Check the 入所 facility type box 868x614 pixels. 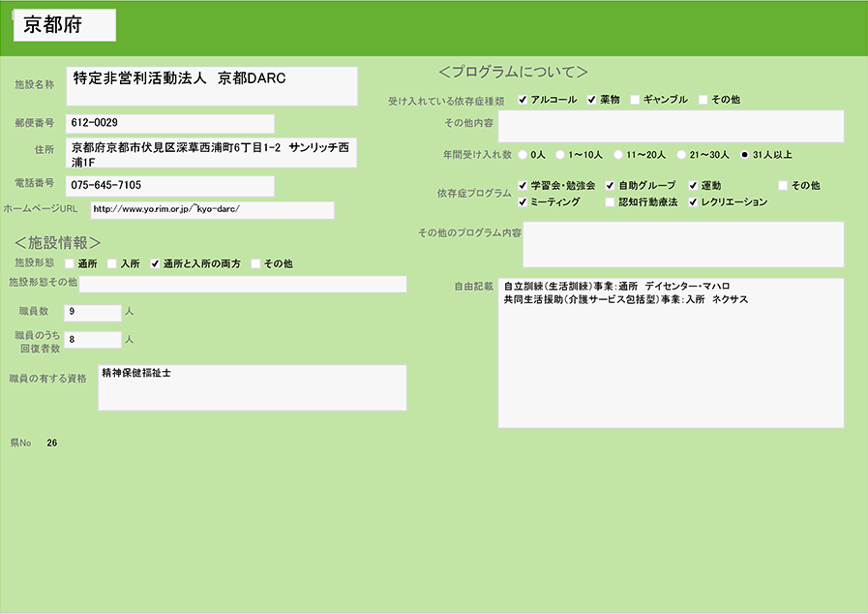[112, 263]
